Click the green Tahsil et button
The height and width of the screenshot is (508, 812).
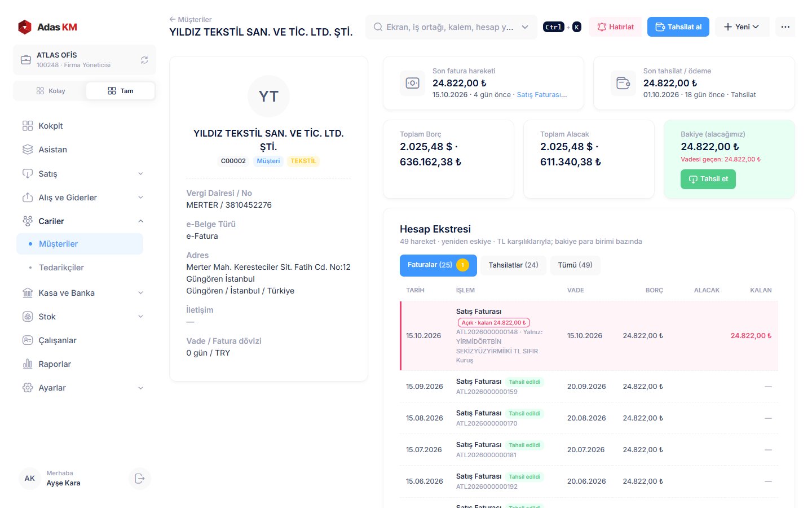[x=708, y=179]
